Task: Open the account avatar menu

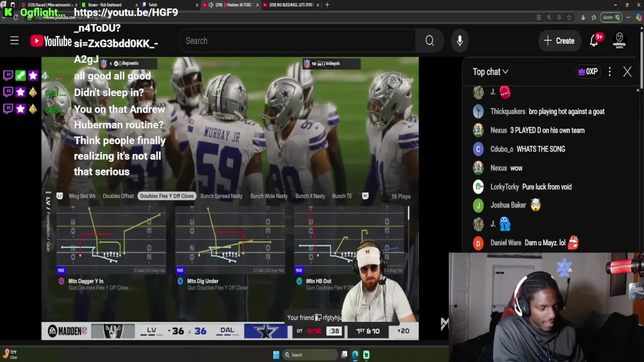Action: pyautogui.click(x=619, y=41)
